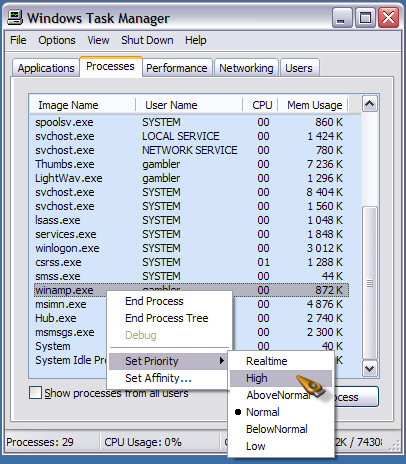Select the Normal priority option
This screenshot has width=406, height=464.
[x=281, y=412]
